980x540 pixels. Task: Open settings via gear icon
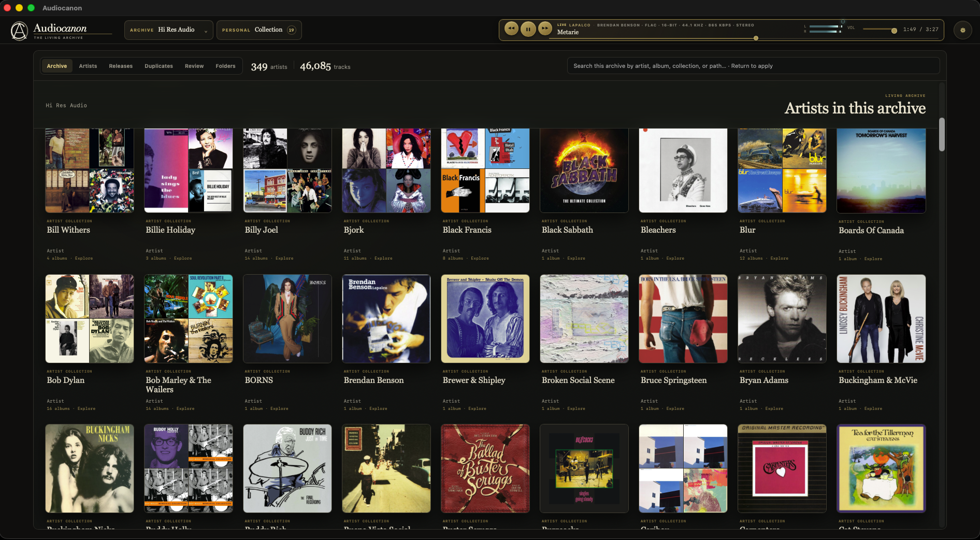(963, 30)
